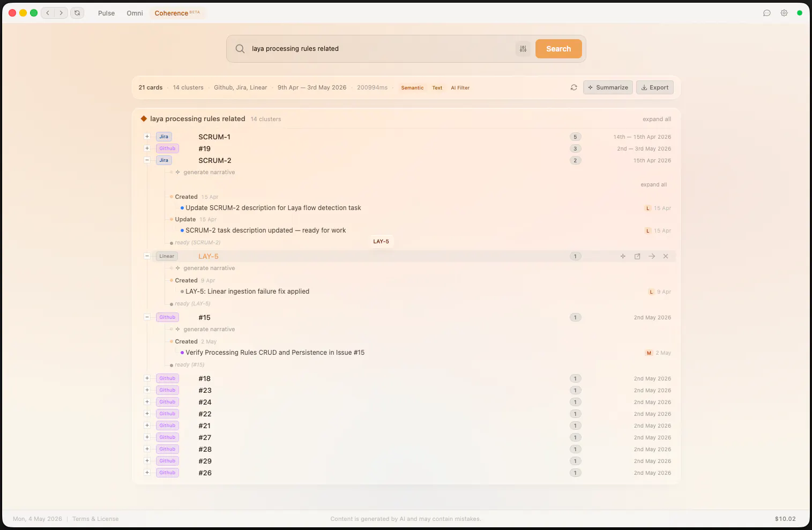The width and height of the screenshot is (812, 530).
Task: Click the Github badge for #15
Action: click(167, 317)
